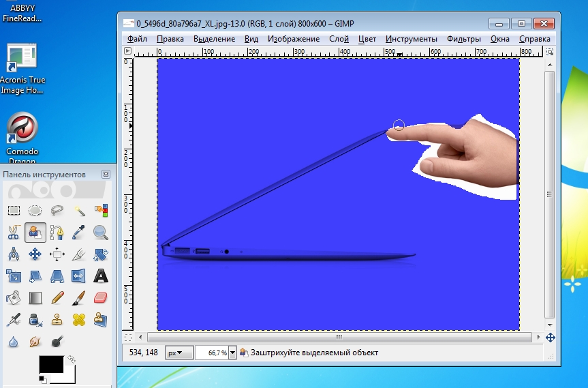The width and height of the screenshot is (588, 388).
Task: Expand the zoom percentage dropdown
Action: point(232,353)
